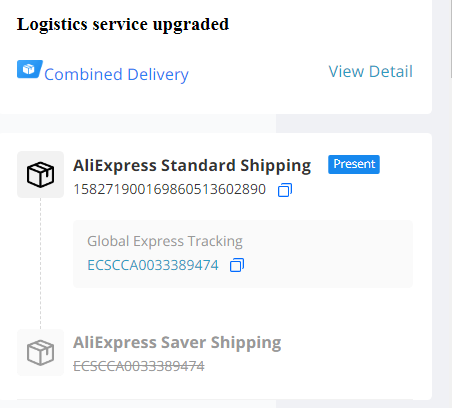
Task: Open the ECSCCA0033389474 Global Express tracking link
Action: [153, 265]
